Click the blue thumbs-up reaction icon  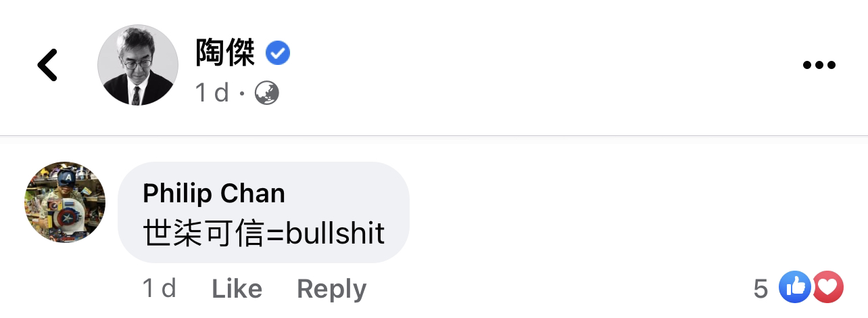coord(794,288)
